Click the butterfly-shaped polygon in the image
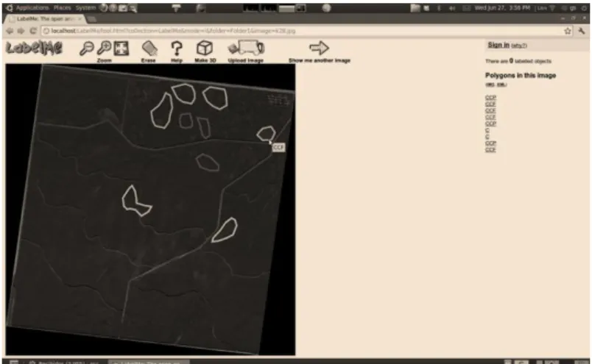This screenshot has height=364, width=592. [x=136, y=201]
